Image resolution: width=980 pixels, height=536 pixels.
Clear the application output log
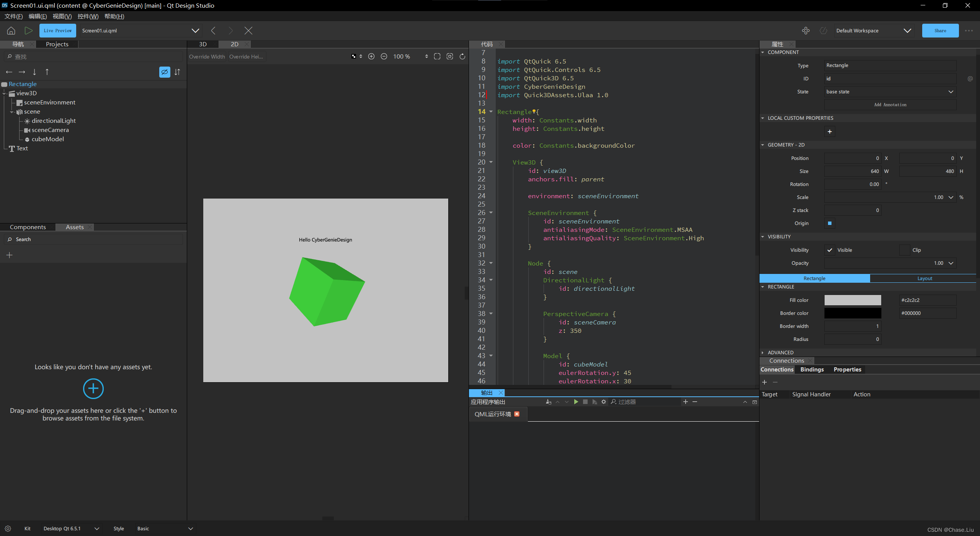549,402
